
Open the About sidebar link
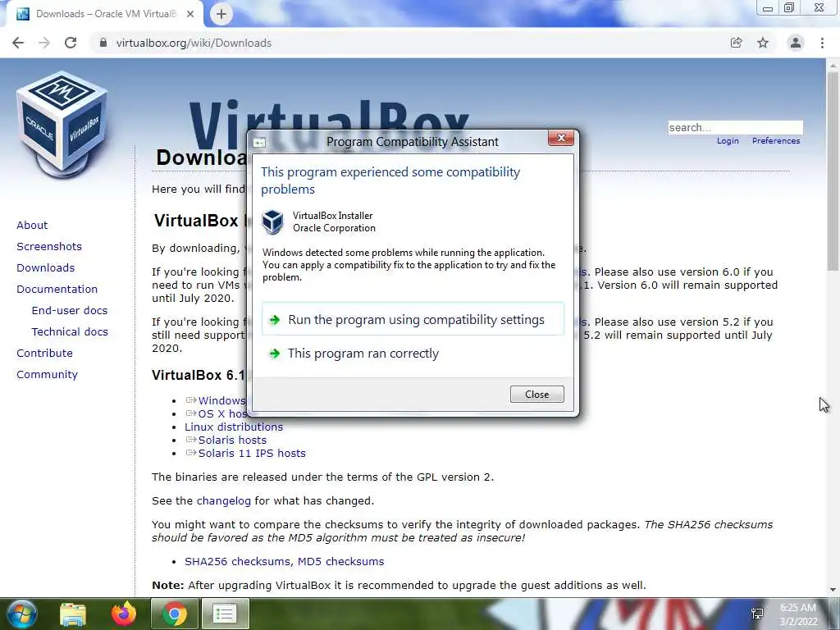pyautogui.click(x=32, y=225)
